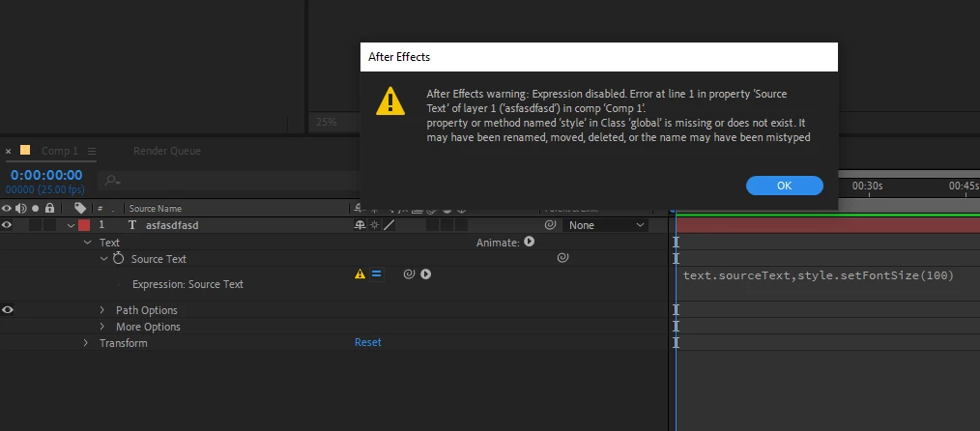Click the expression pick whip spiral
980x431 pixels.
[409, 273]
